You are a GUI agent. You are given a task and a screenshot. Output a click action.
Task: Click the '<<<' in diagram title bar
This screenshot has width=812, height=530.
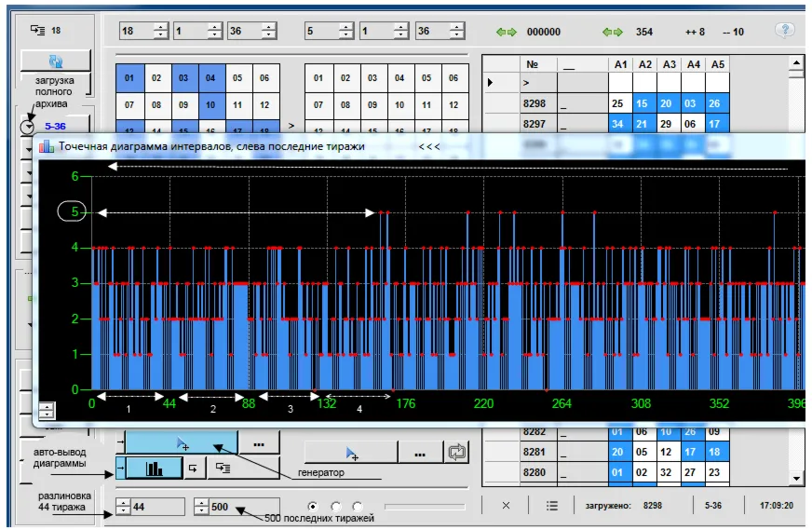coord(428,146)
